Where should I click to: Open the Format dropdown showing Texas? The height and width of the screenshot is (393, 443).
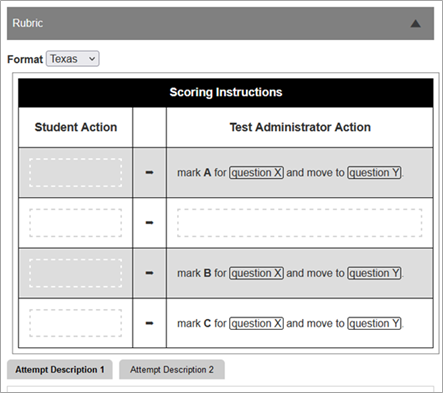(x=73, y=59)
